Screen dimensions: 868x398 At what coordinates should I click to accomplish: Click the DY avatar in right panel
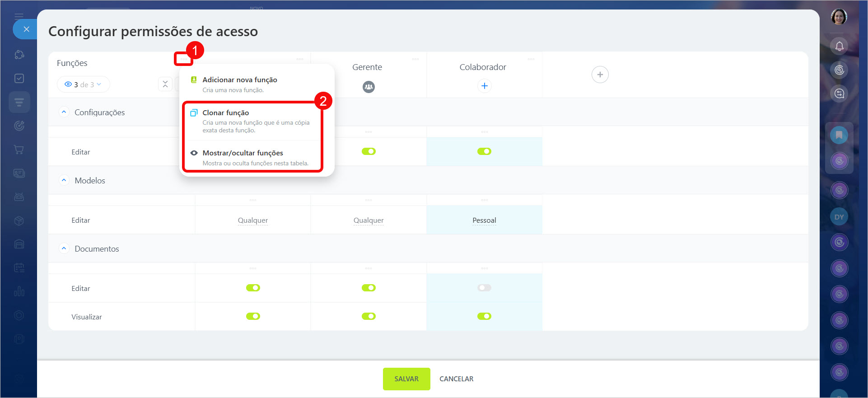tap(839, 217)
